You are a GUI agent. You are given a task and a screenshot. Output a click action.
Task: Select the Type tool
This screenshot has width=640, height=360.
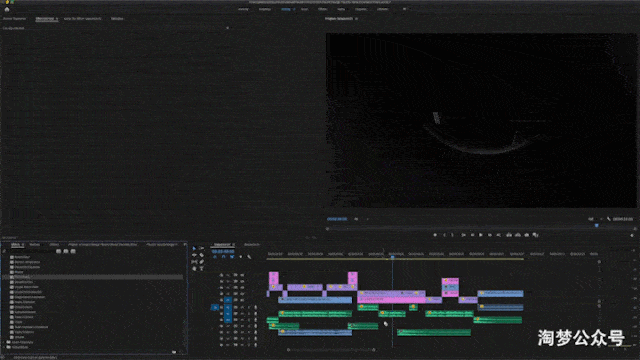click(x=202, y=269)
